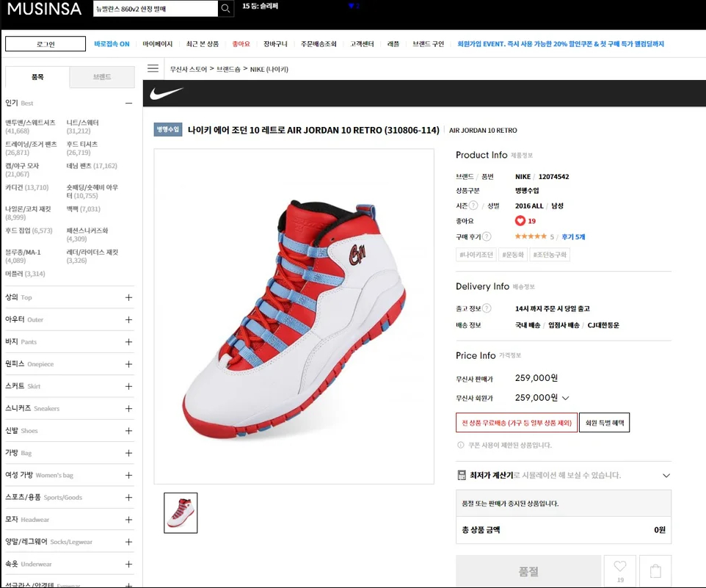Add to wishlist with heart button
This screenshot has width=706, height=588.
tap(620, 570)
